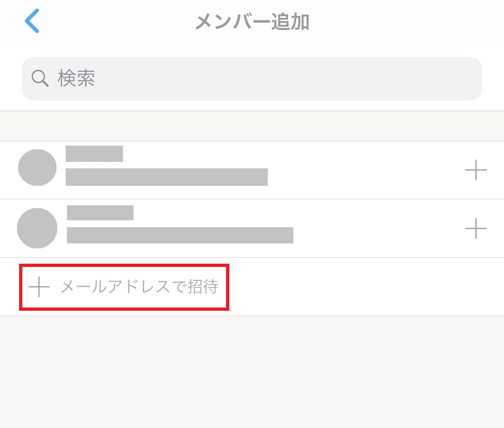504x428 pixels.
Task: Select the second member's blurred name
Action: tap(100, 213)
